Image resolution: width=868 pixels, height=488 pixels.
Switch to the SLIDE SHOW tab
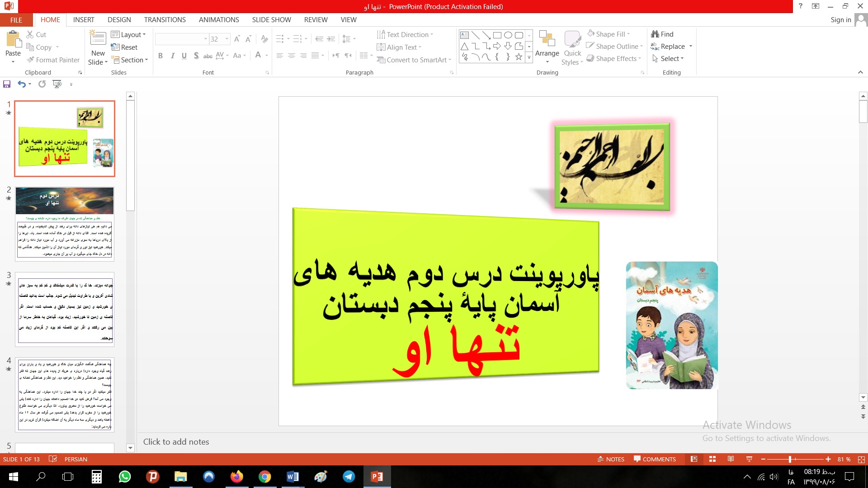click(271, 20)
